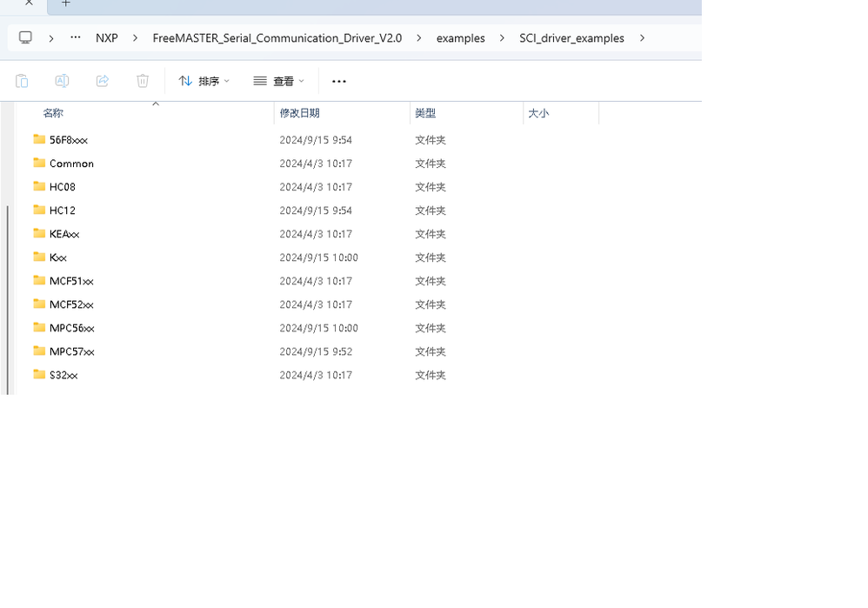The height and width of the screenshot is (608, 868).
Task: Sort files by 修改日期 column header
Action: pyautogui.click(x=300, y=112)
